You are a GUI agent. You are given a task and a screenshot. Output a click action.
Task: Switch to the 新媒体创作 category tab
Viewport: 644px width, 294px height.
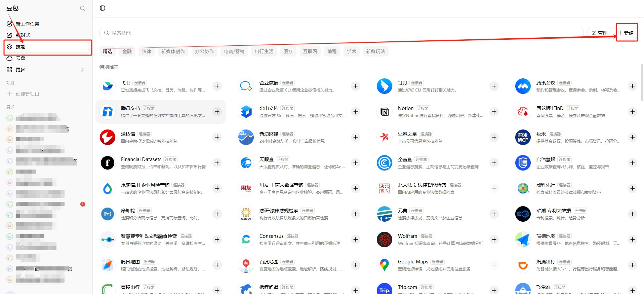coord(173,51)
